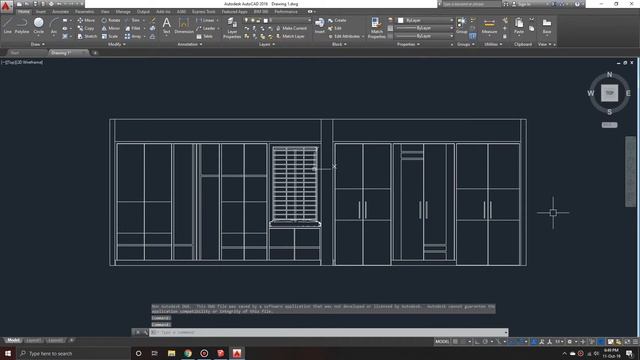Click the Group tool
640x360 pixels.
click(x=462, y=25)
